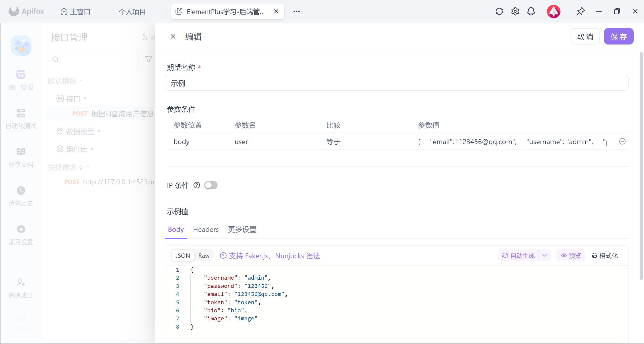Open the settings gear icon
The image size is (644, 344).
click(515, 11)
